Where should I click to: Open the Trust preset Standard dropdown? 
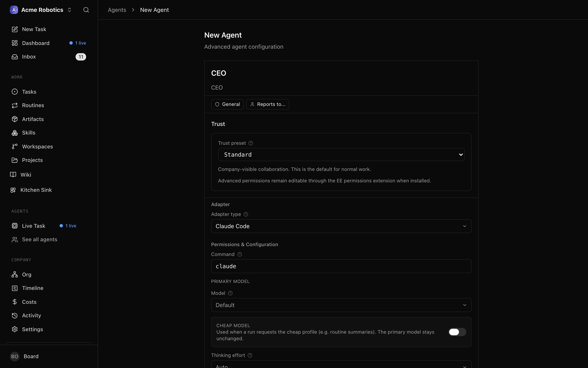341,155
